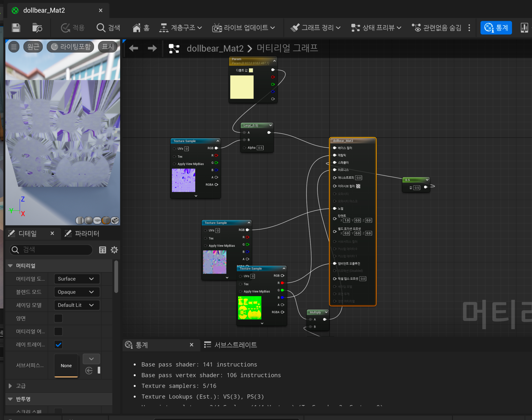Open the 블렌드 모드 Opaque dropdown

point(77,292)
